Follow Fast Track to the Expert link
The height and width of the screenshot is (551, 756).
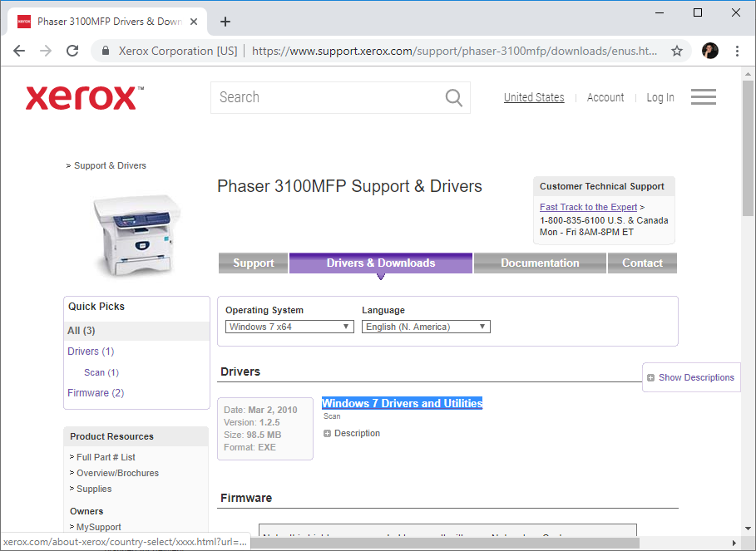pos(588,207)
